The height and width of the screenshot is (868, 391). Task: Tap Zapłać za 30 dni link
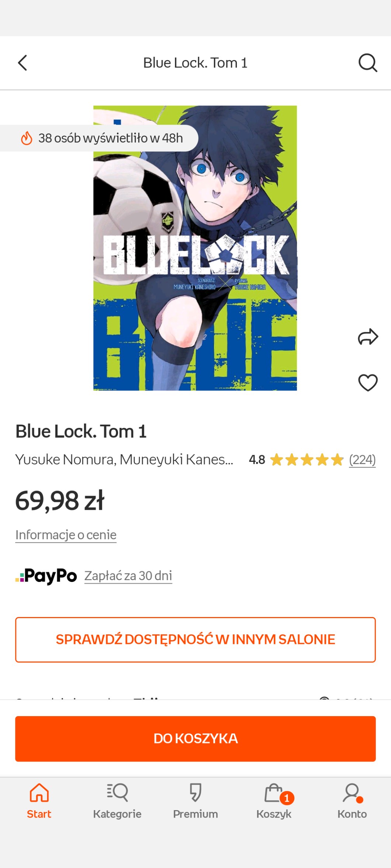(128, 576)
